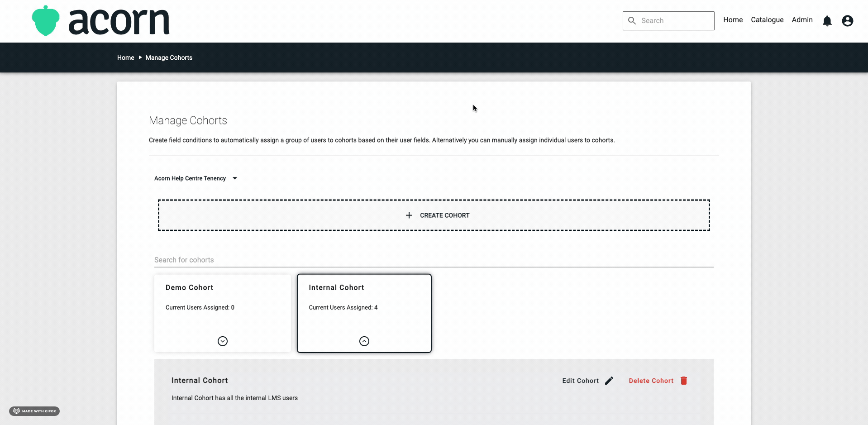Click the Home breadcrumb link

125,57
